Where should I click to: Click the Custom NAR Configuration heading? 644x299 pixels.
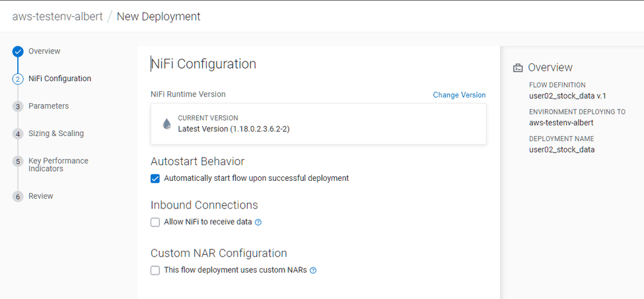219,253
